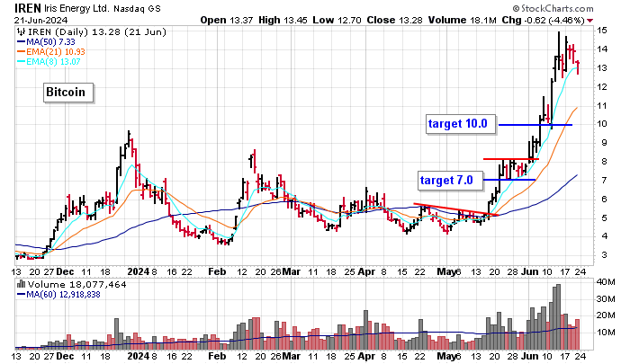Click the red descending trendline near price 5.5
This screenshot has height=364, width=630.
[x=455, y=209]
